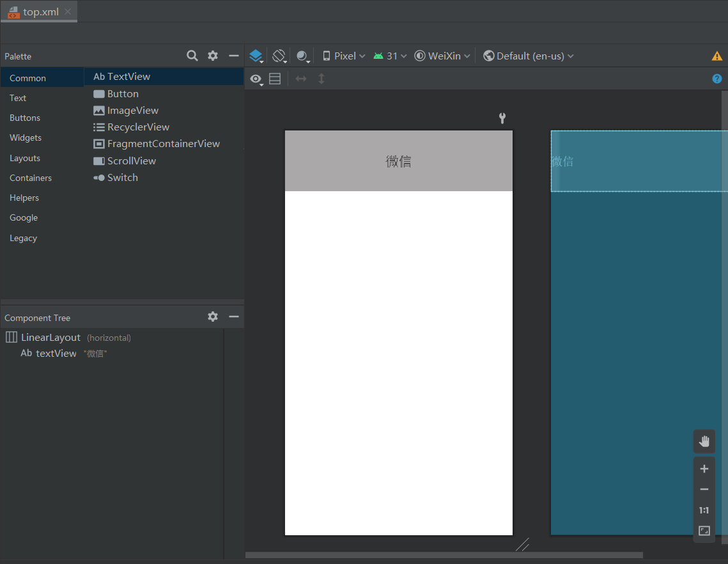
Task: Toggle view options eye icon
Action: point(256,79)
